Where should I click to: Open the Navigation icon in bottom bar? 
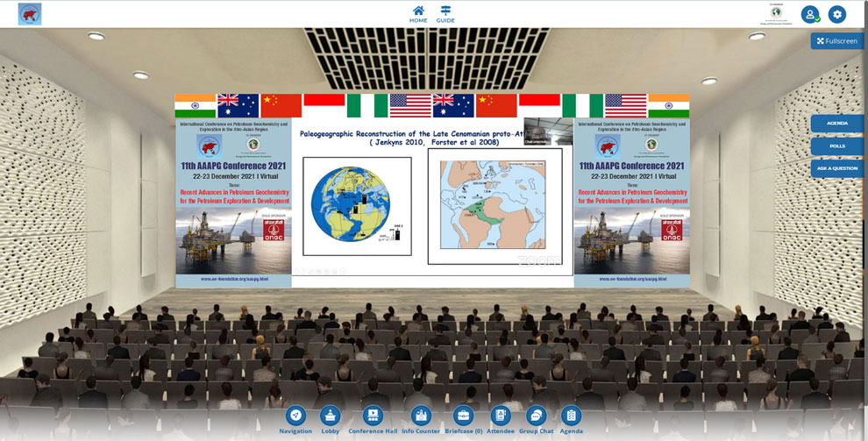295,420
